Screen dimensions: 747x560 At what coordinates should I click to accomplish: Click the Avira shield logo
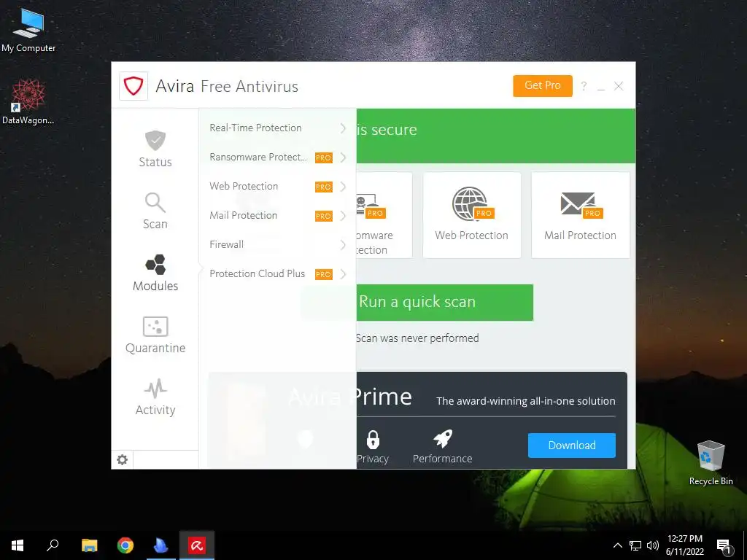tap(133, 86)
